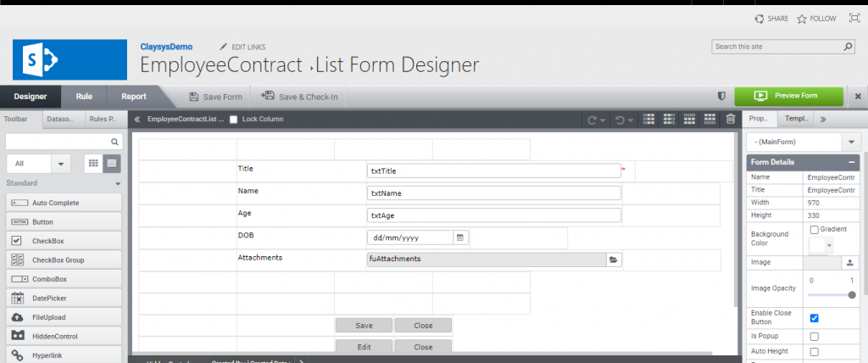This screenshot has width=868, height=363.
Task: Collapse the left panel with double-chevron
Action: pyautogui.click(x=137, y=120)
